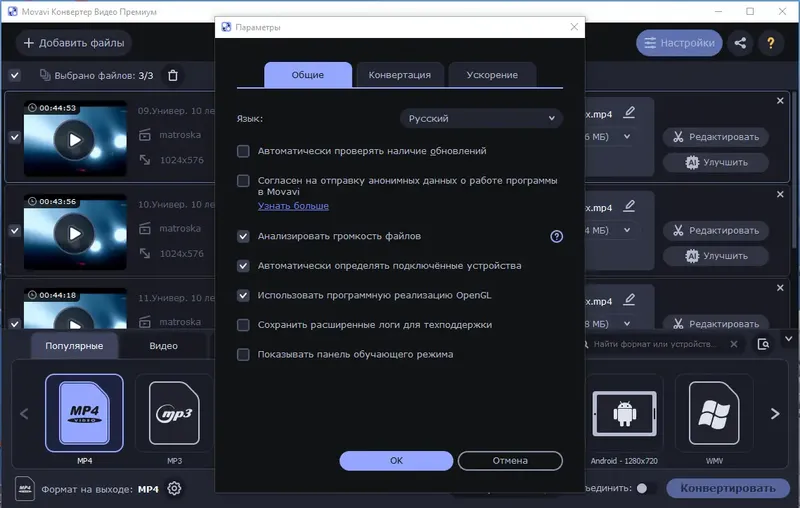Uncheck Анализировать громкость файлов
This screenshot has height=508, width=800.
243,236
